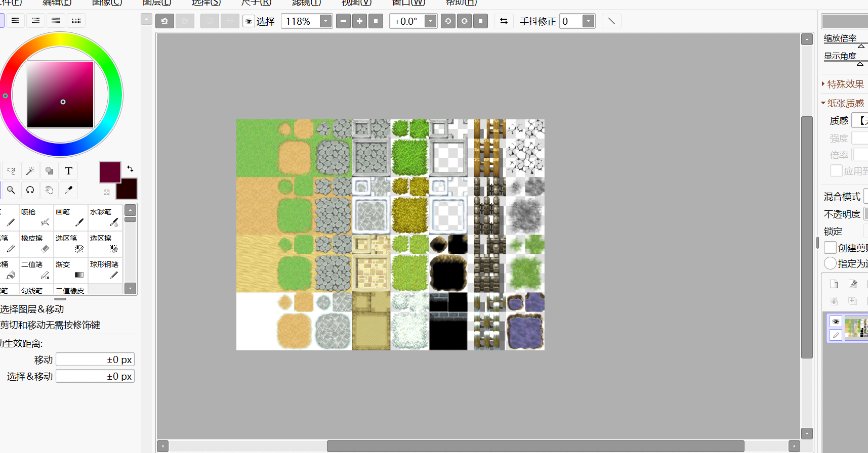Viewport: 868px width, 453px height.
Task: Select the magic wand tool
Action: (x=30, y=171)
